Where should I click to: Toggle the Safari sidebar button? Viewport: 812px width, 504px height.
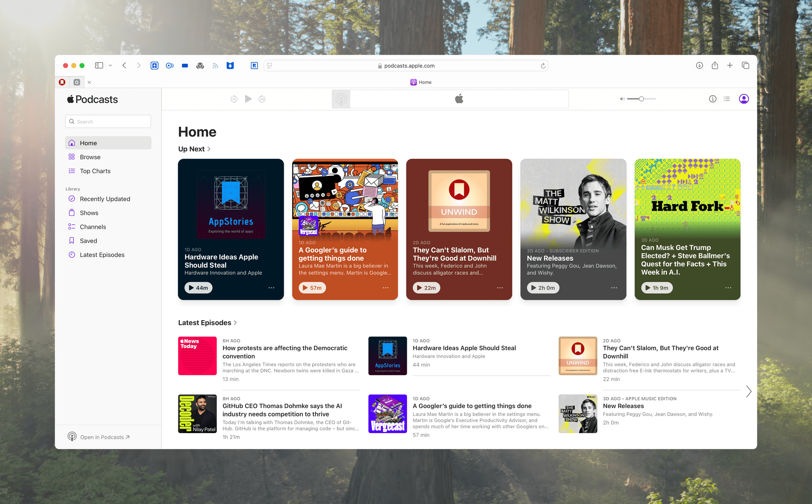99,66
